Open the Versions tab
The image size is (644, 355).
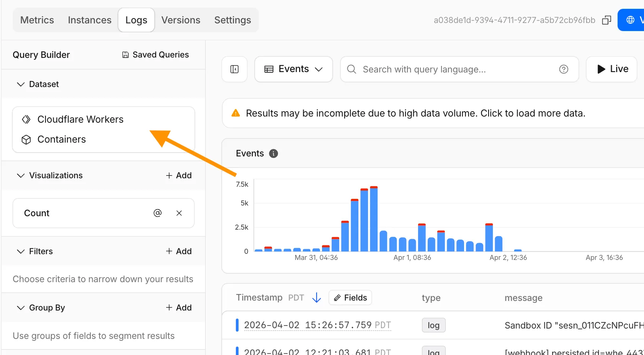click(181, 20)
